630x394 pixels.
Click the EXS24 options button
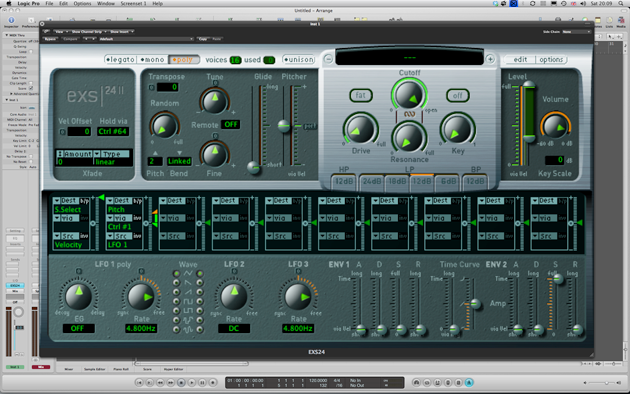(551, 59)
